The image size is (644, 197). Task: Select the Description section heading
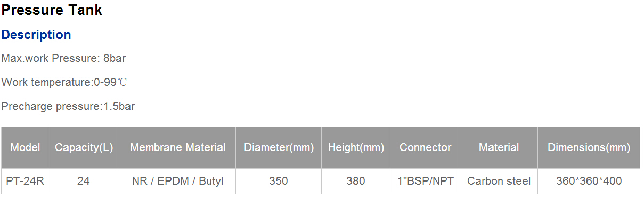(x=36, y=35)
